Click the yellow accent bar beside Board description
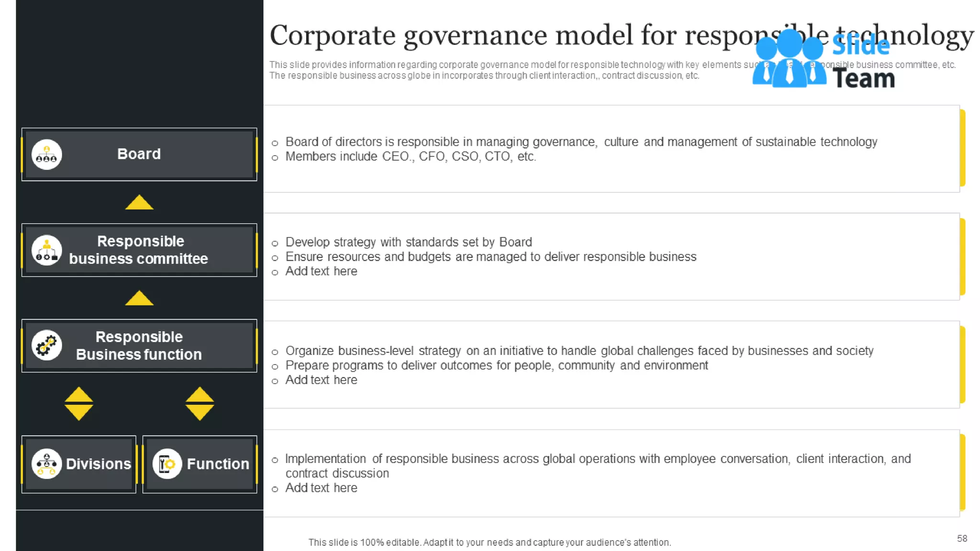Screen dimensions: 980x551 962,148
